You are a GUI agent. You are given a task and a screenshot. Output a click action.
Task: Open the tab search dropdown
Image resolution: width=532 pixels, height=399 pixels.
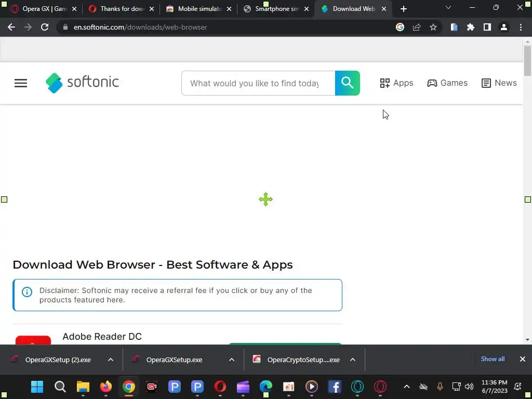(x=448, y=7)
